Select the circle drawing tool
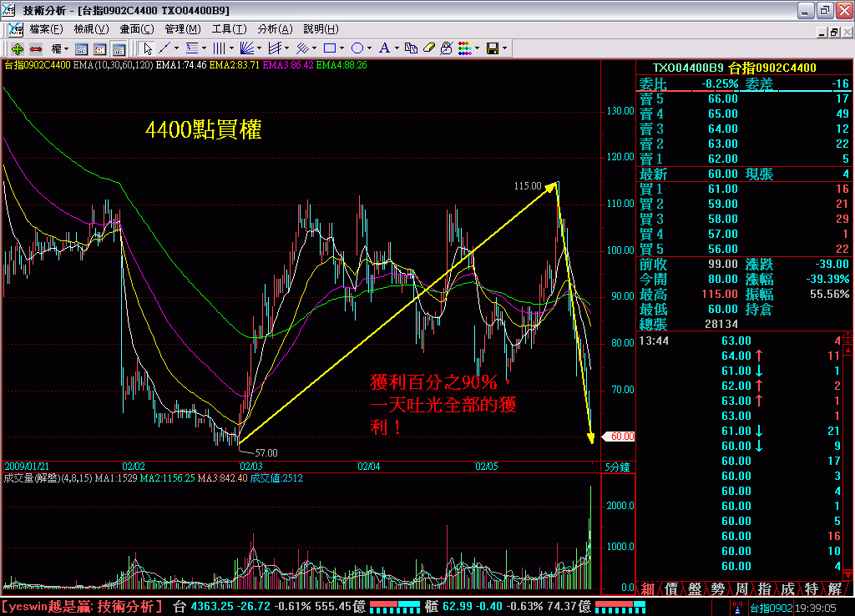Image resolution: width=855 pixels, height=616 pixels. click(x=357, y=48)
